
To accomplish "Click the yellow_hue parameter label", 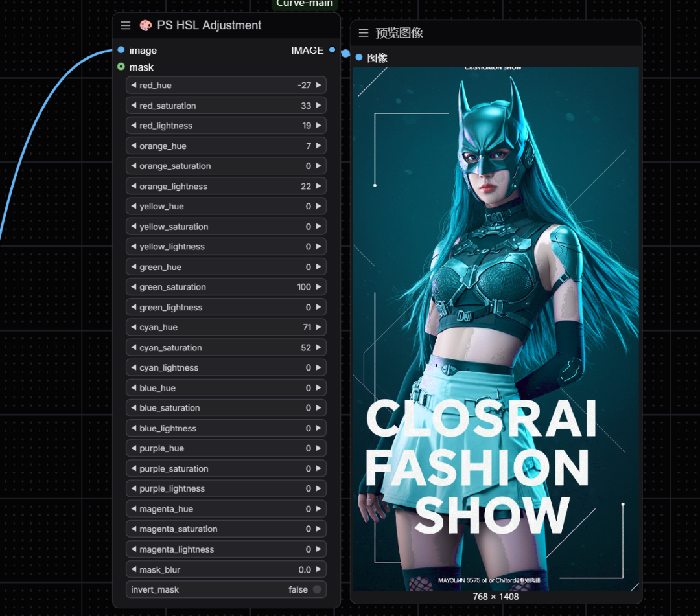I will pos(161,207).
